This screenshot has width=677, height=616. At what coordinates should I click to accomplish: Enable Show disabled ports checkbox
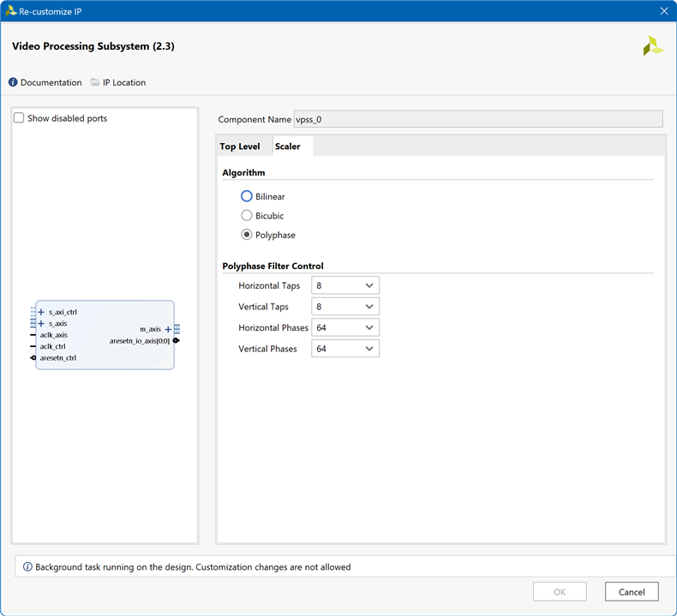19,118
